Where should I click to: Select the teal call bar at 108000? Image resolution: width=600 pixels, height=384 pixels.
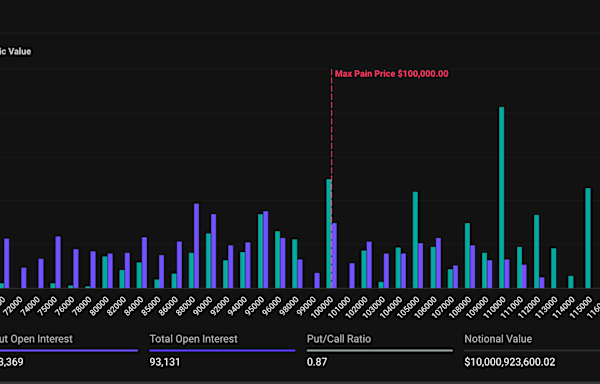pos(467,255)
